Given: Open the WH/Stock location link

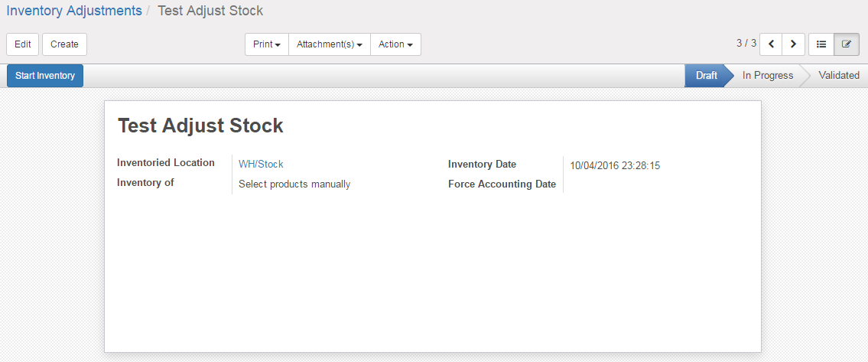Looking at the screenshot, I should (x=261, y=164).
